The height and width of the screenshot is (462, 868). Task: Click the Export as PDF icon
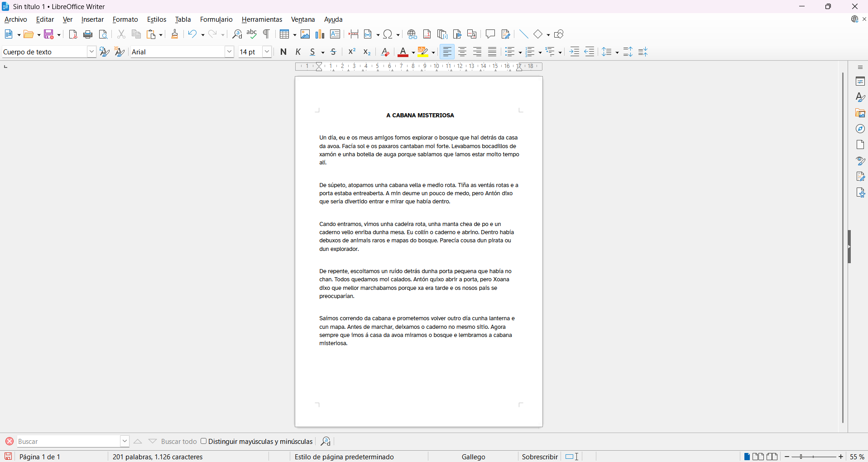click(x=73, y=34)
